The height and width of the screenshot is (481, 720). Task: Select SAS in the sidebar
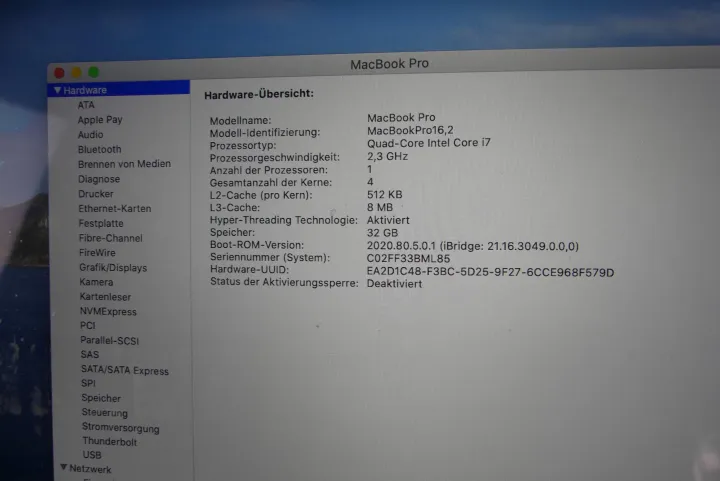coord(90,355)
